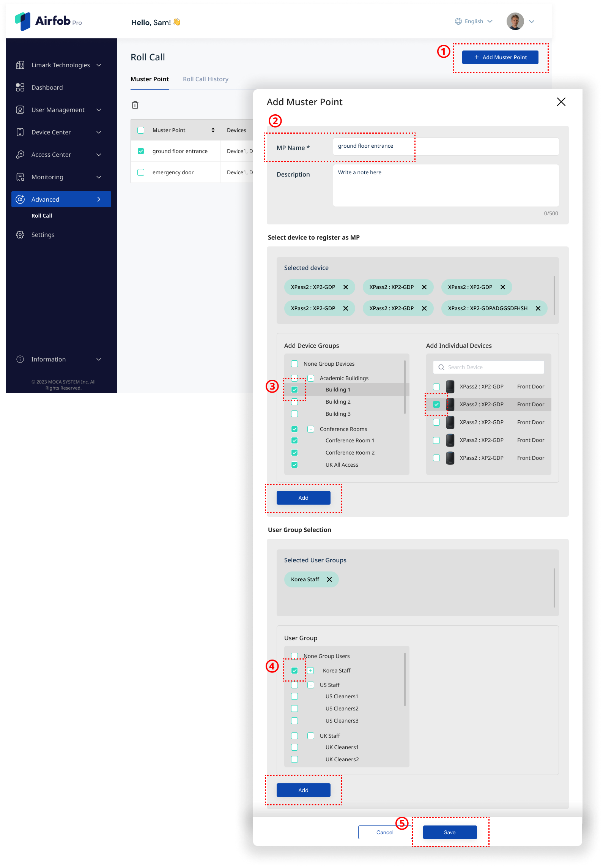Expand Information chevron
The image size is (603, 868).
click(99, 359)
